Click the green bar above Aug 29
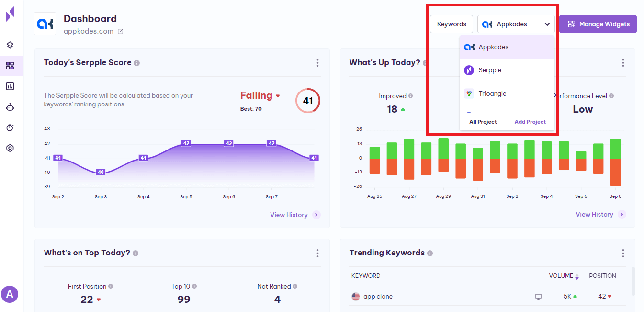 443,149
